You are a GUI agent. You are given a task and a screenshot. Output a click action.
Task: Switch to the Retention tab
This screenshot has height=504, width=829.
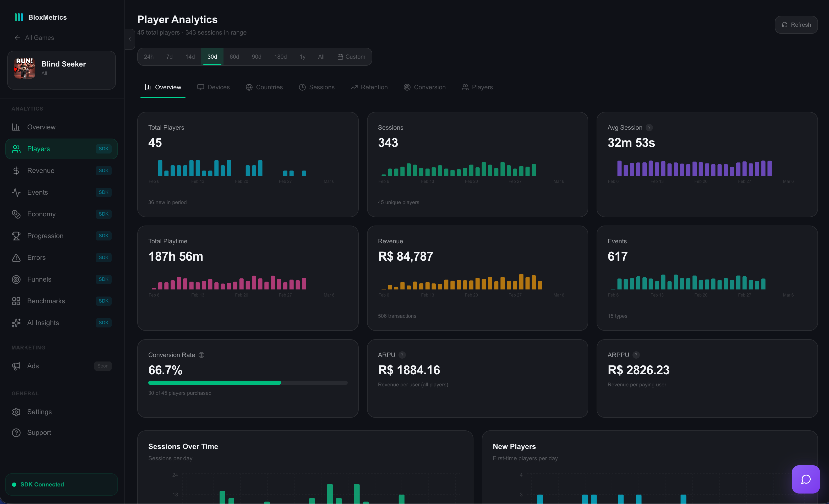click(369, 87)
